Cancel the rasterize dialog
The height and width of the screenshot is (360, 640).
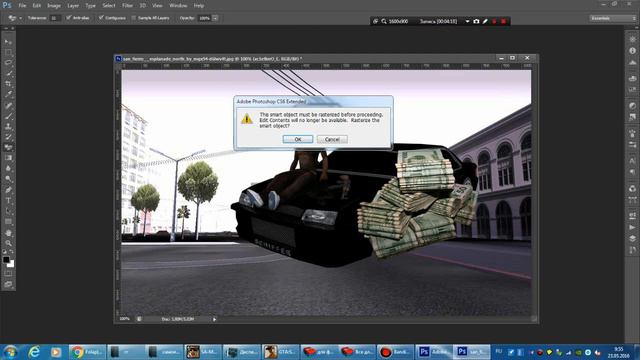click(332, 139)
